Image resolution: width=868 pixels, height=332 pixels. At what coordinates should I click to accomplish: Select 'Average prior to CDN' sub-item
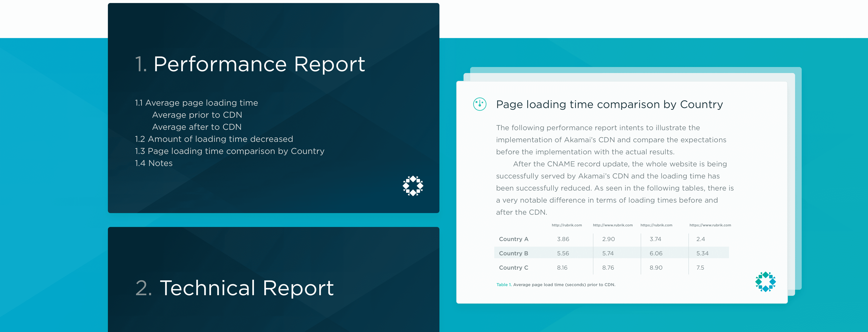tap(197, 115)
